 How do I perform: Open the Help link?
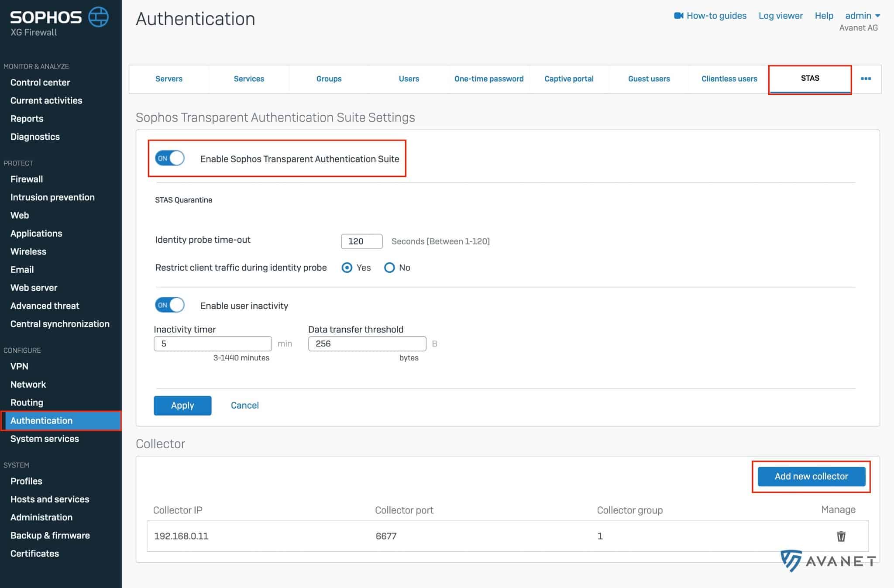click(824, 16)
